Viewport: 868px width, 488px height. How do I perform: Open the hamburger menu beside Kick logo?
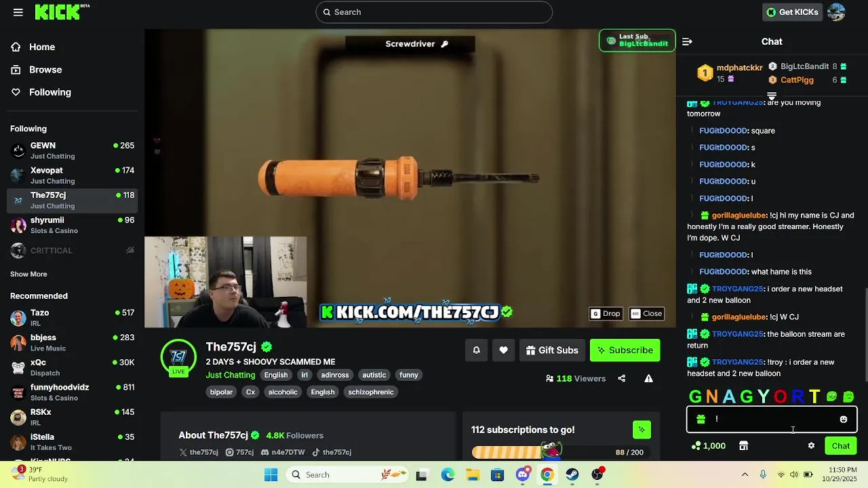click(18, 12)
